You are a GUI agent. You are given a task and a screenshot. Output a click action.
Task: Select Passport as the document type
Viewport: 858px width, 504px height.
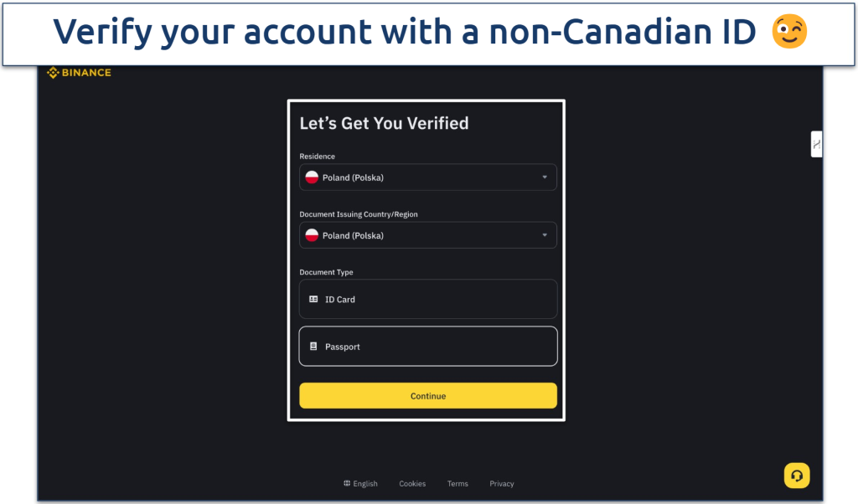point(427,346)
